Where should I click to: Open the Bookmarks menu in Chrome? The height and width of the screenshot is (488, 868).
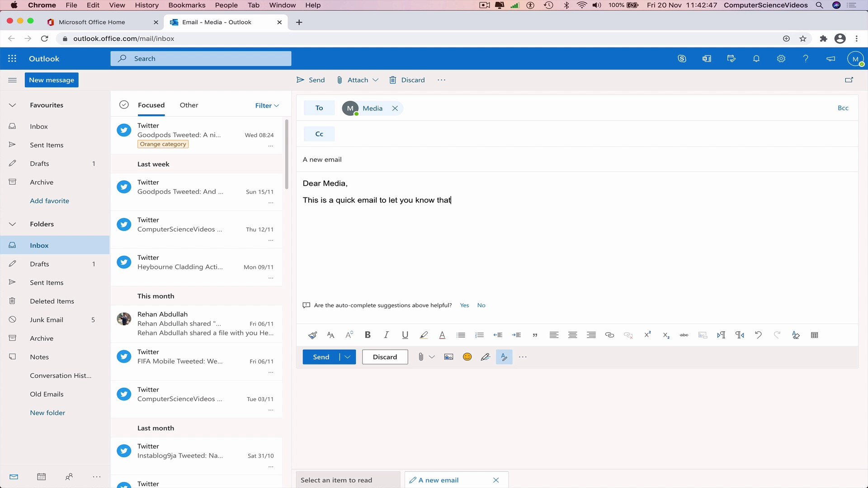tap(187, 5)
